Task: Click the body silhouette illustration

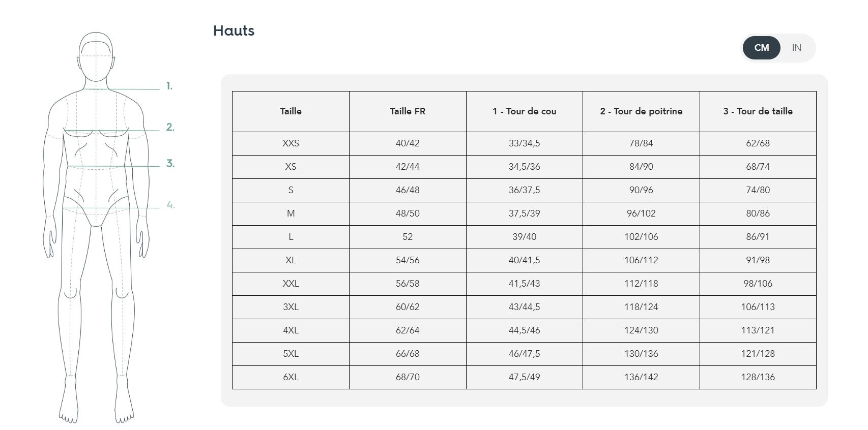Action: tap(96, 228)
